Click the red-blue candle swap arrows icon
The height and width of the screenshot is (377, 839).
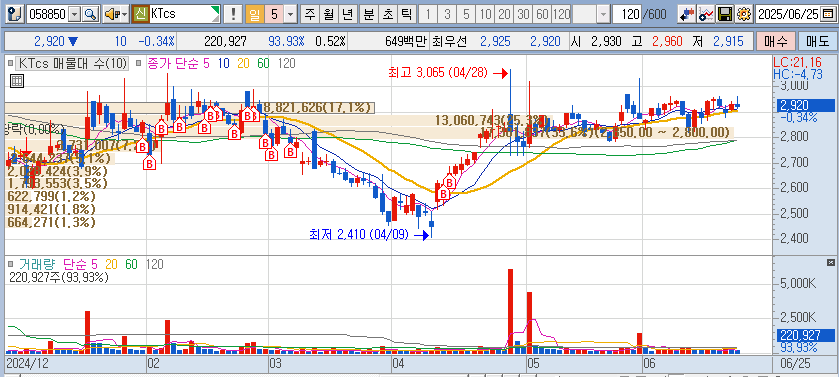pos(687,14)
